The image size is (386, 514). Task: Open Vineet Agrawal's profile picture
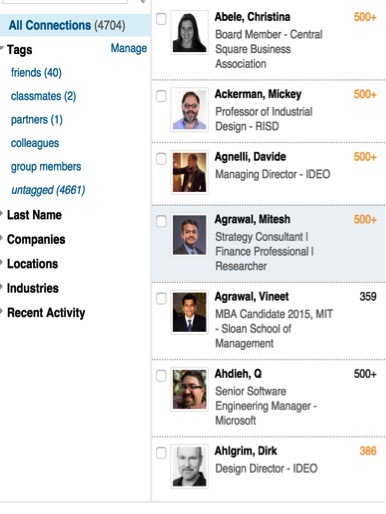(189, 312)
